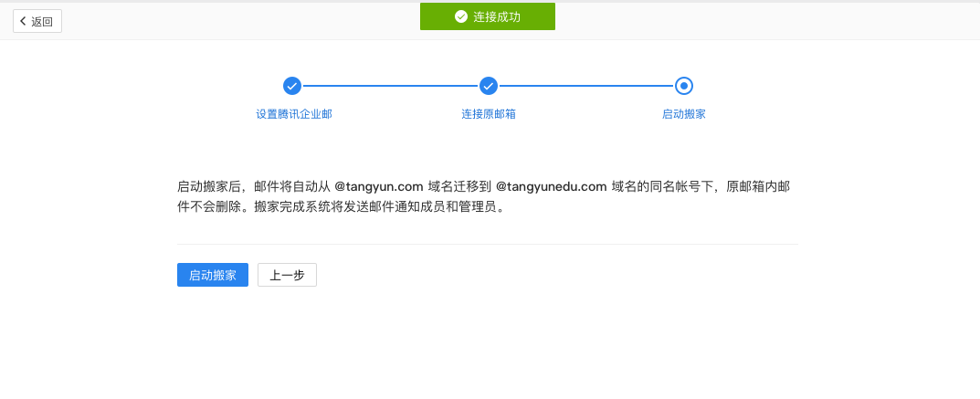Click the @tangyunedu.com domain text
Image resolution: width=980 pixels, height=399 pixels.
tap(552, 186)
